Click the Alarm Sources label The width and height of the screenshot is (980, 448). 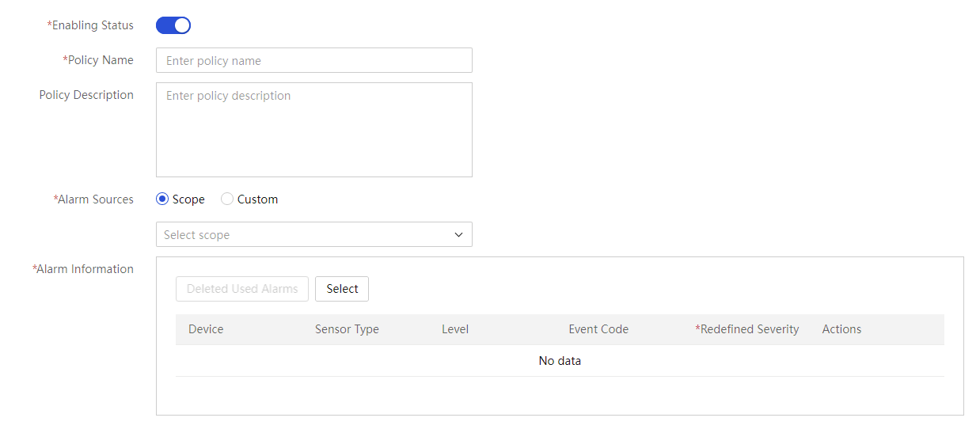pyautogui.click(x=93, y=199)
